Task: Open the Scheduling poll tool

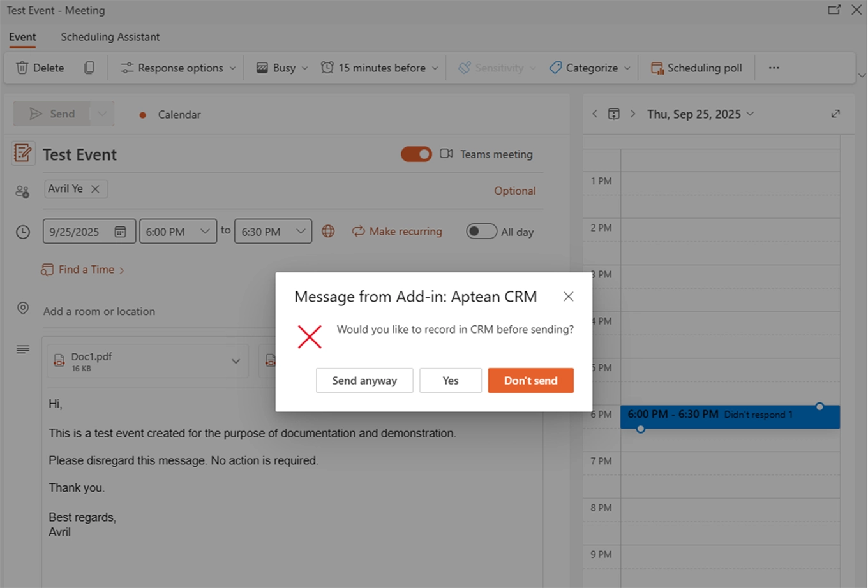Action: pos(696,67)
